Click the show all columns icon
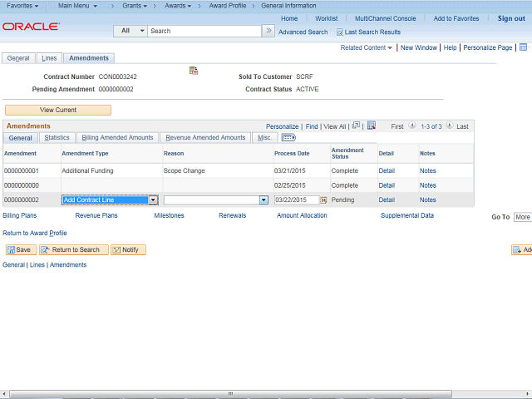The width and height of the screenshot is (532, 399). point(288,138)
